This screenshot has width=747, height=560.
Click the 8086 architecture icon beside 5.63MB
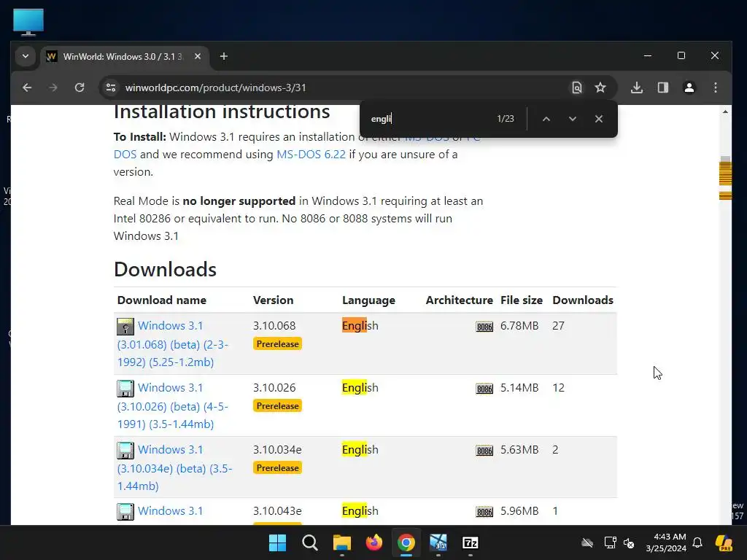(484, 451)
